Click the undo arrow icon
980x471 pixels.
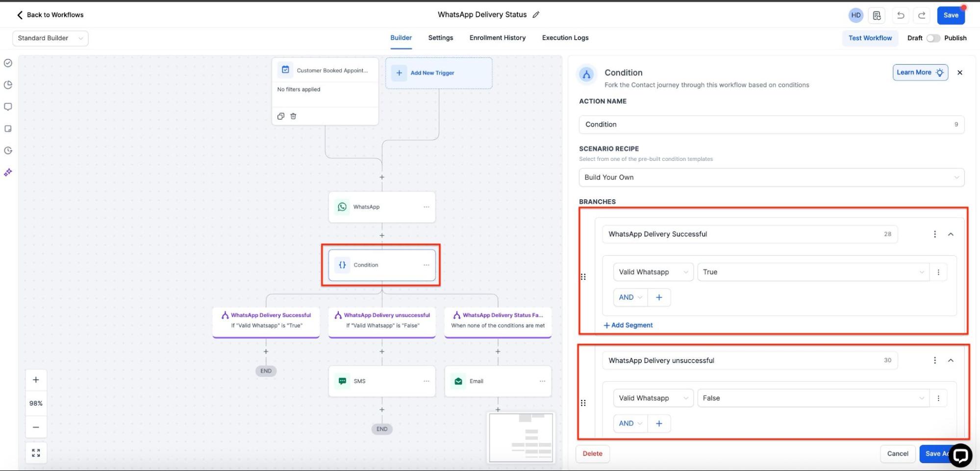(x=900, y=15)
